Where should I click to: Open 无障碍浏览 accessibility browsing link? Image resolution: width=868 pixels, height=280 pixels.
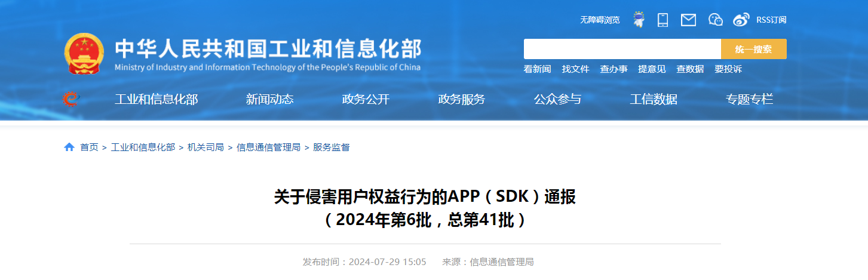tap(600, 20)
